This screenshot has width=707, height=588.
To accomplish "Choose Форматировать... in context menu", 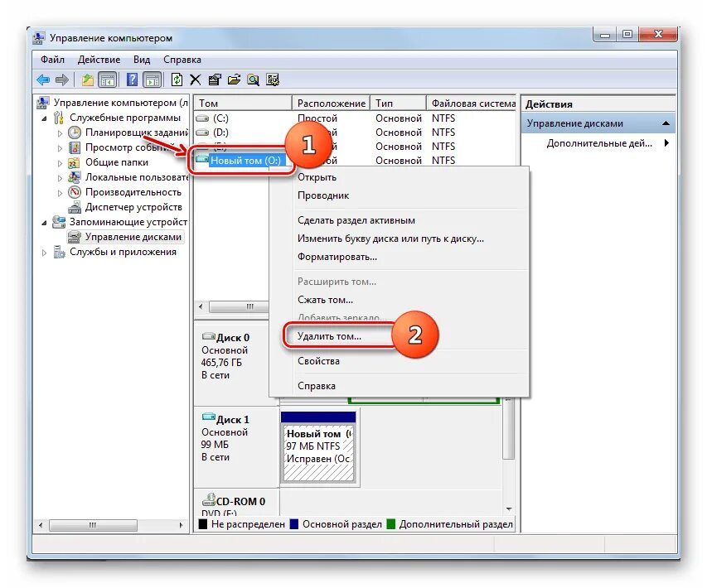I will point(337,257).
